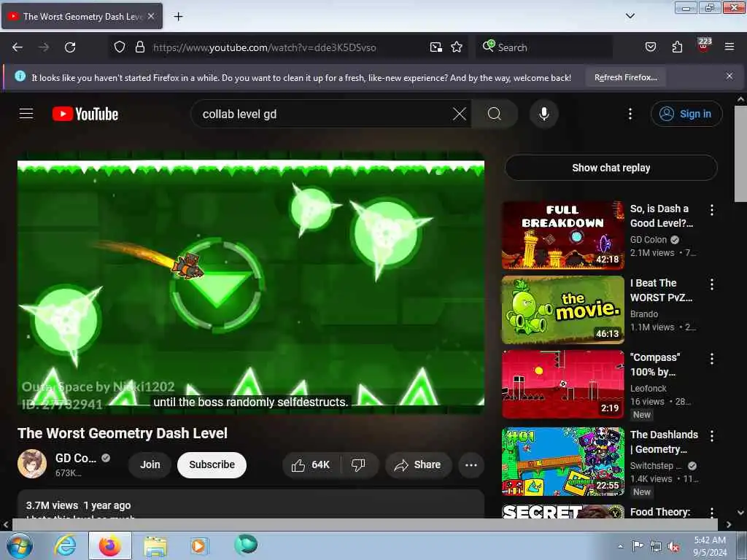The height and width of the screenshot is (560, 747).
Task: Dismiss the Firefox refresh notification bar
Action: coord(729,76)
